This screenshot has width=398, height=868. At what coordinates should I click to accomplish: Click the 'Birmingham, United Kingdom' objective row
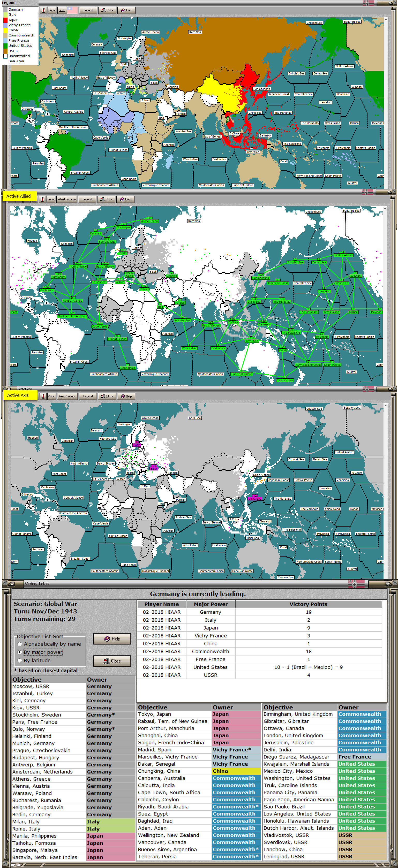[x=325, y=714]
